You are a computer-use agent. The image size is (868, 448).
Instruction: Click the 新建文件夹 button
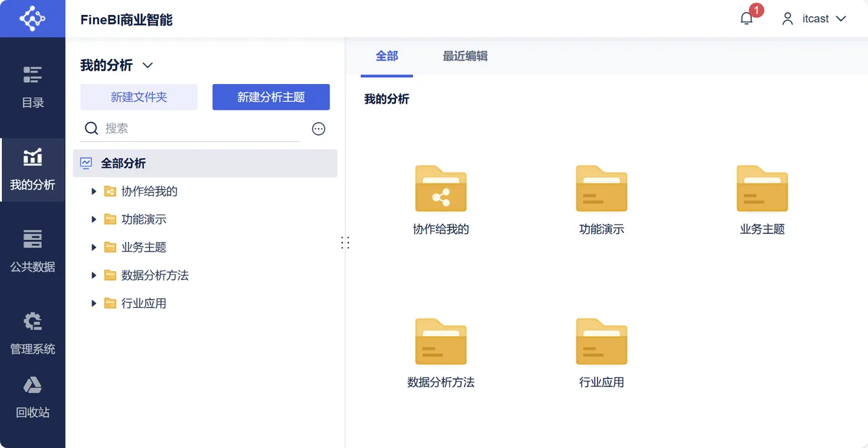[x=139, y=97]
